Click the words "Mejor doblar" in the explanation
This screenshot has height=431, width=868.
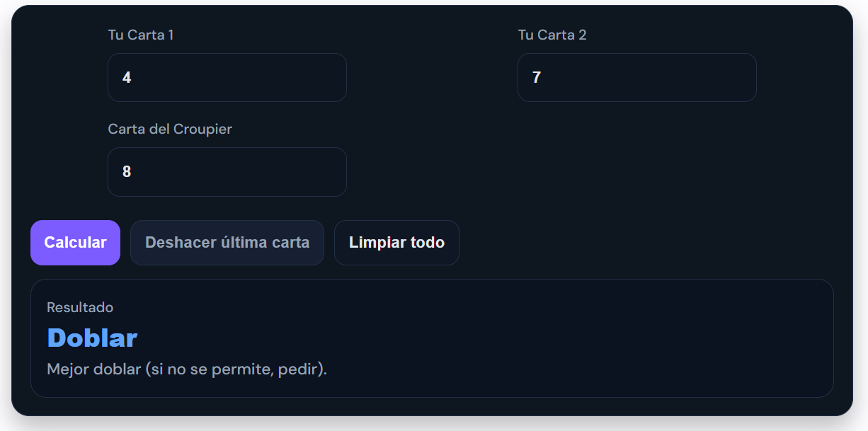click(x=93, y=369)
